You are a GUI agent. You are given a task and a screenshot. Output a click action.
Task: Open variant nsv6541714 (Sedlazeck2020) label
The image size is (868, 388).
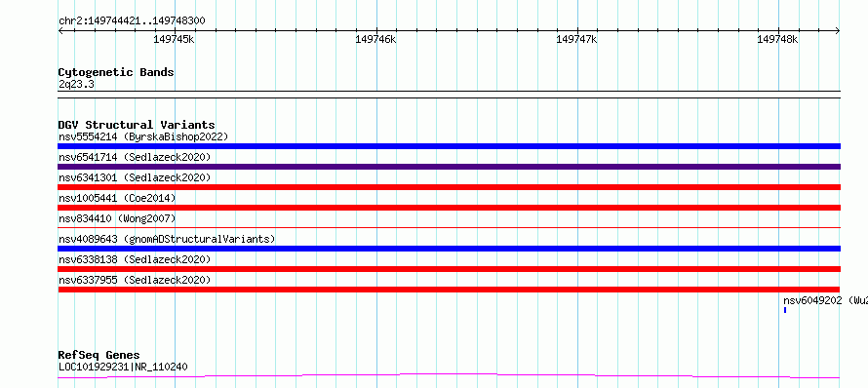[135, 157]
